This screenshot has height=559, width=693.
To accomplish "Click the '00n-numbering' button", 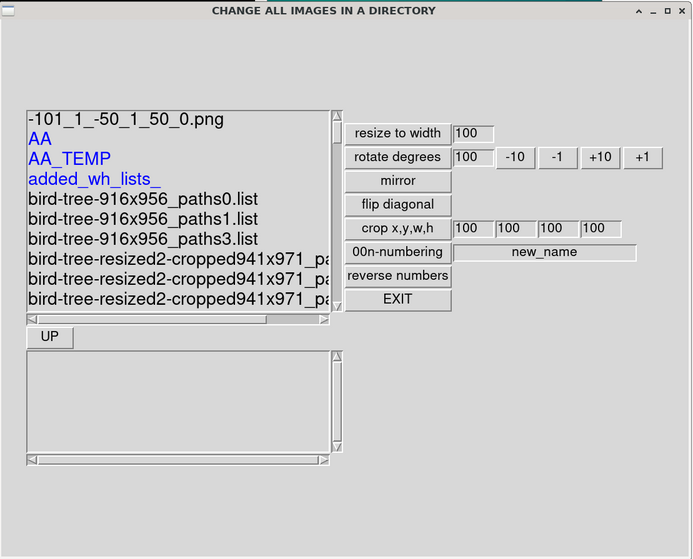I will [x=398, y=252].
